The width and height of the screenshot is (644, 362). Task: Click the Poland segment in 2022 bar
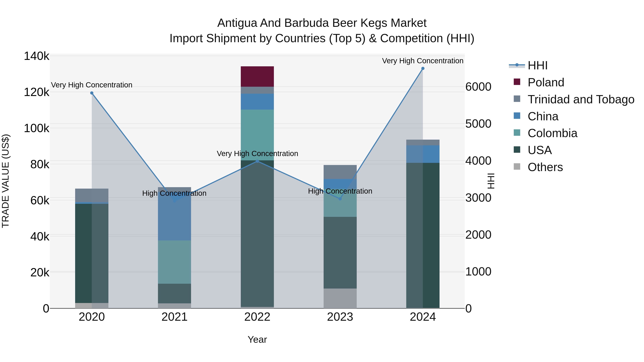[257, 77]
